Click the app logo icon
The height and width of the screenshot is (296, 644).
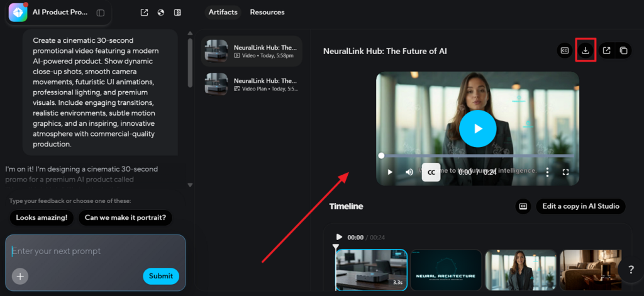[18, 12]
